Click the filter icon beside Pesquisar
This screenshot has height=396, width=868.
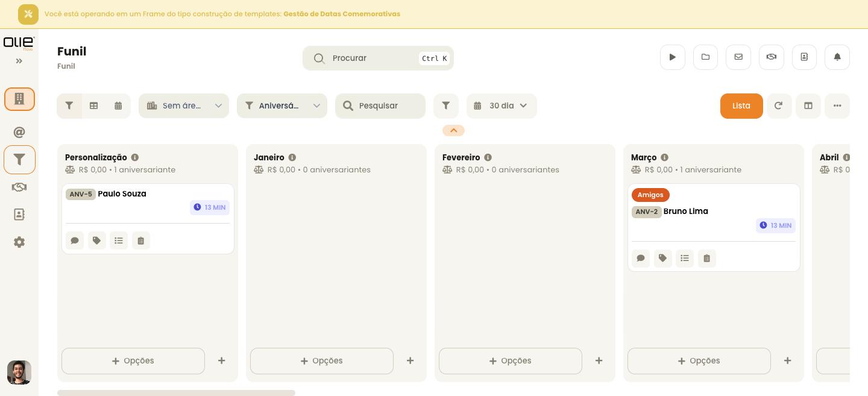446,105
